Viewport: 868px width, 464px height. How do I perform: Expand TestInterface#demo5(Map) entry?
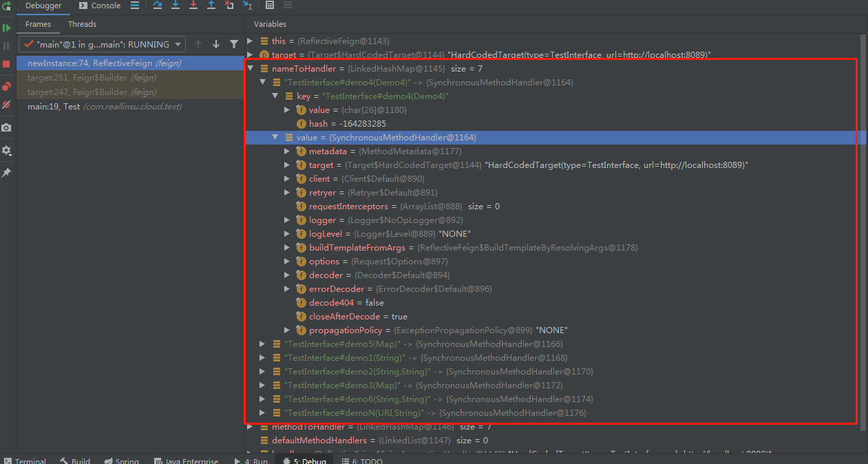tap(262, 344)
